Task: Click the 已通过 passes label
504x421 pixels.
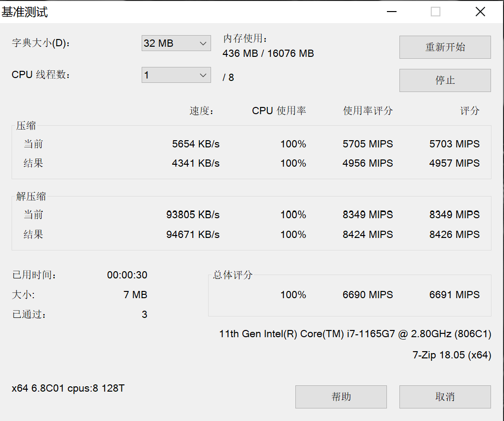Action: 29,314
